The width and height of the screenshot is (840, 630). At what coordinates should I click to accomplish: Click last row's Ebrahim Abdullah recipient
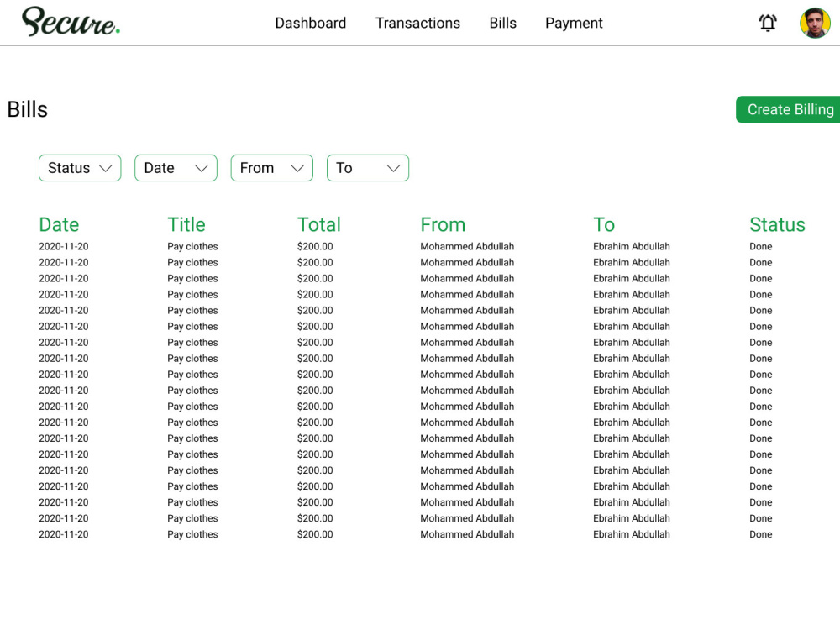[631, 534]
